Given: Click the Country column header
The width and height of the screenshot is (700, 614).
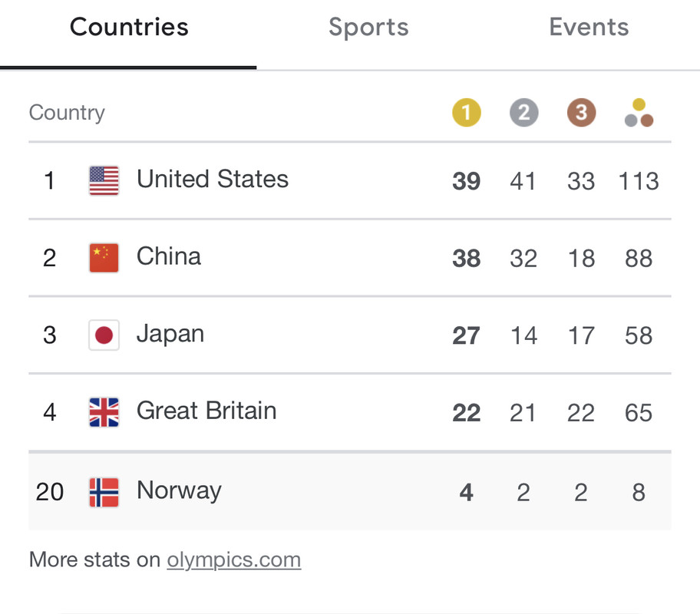Looking at the screenshot, I should [x=67, y=113].
